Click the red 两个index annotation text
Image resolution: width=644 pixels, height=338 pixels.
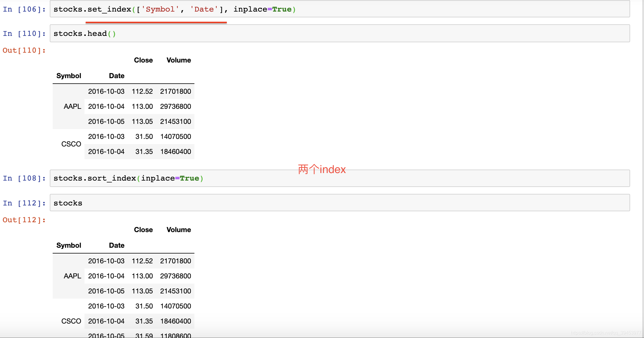[x=322, y=169]
